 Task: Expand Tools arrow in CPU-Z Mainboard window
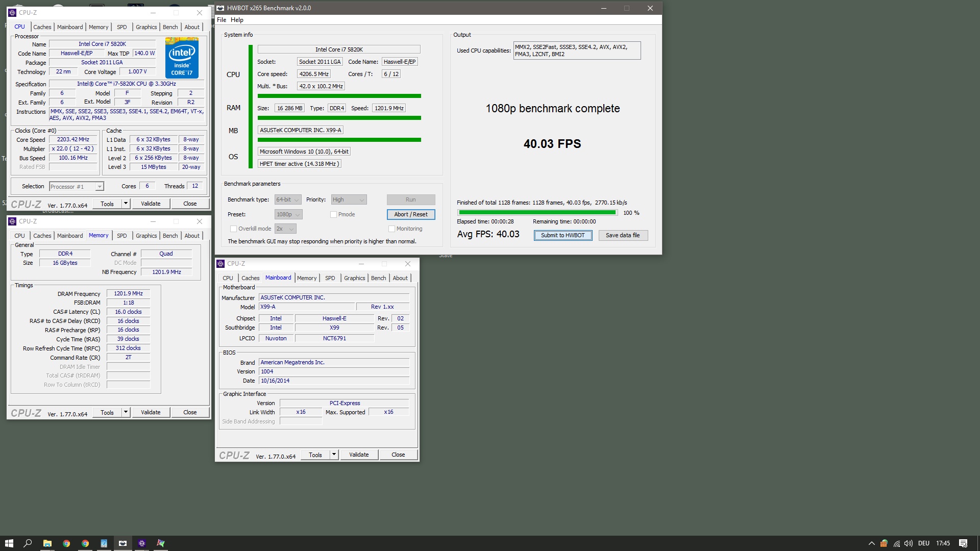coord(334,455)
